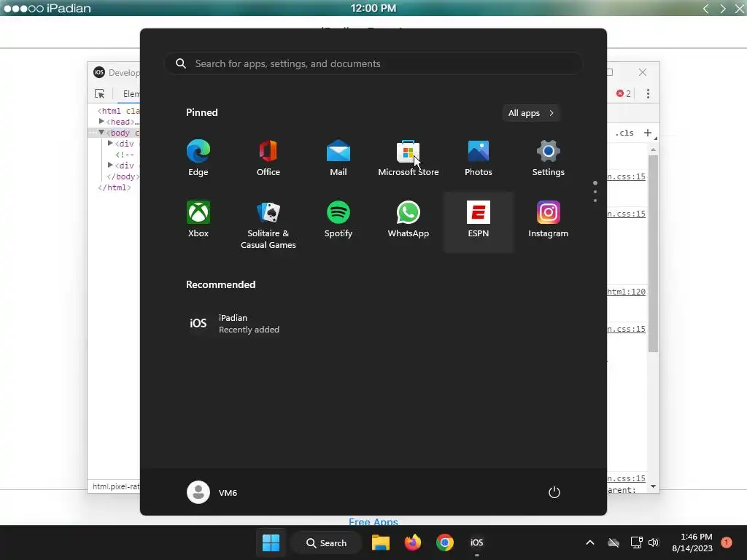This screenshot has height=560, width=747.
Task: Open the html:120 source link
Action: pos(627,292)
